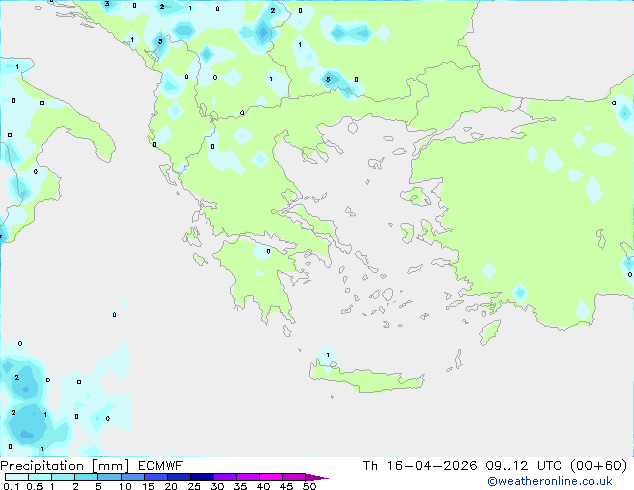Click the 0.1–0.5 mm palest cyan legend swatch
Image resolution: width=634 pixels, height=490 pixels.
(x=17, y=477)
